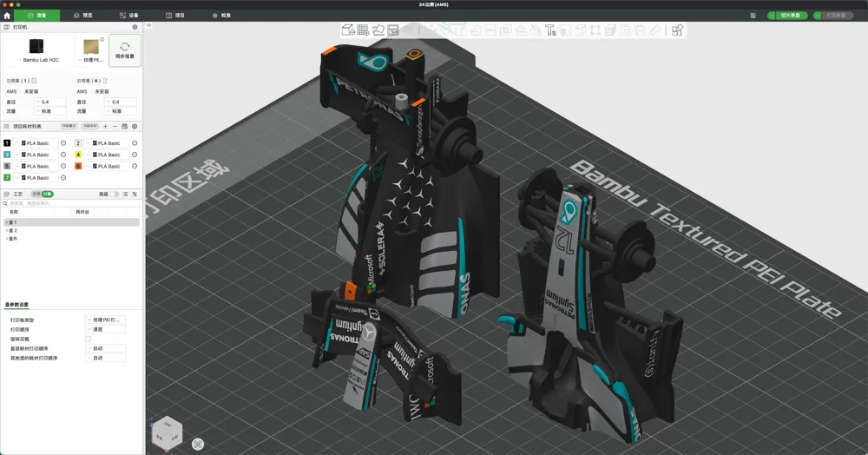
Task: Open the 打印顺序 print order dropdown
Action: click(106, 329)
